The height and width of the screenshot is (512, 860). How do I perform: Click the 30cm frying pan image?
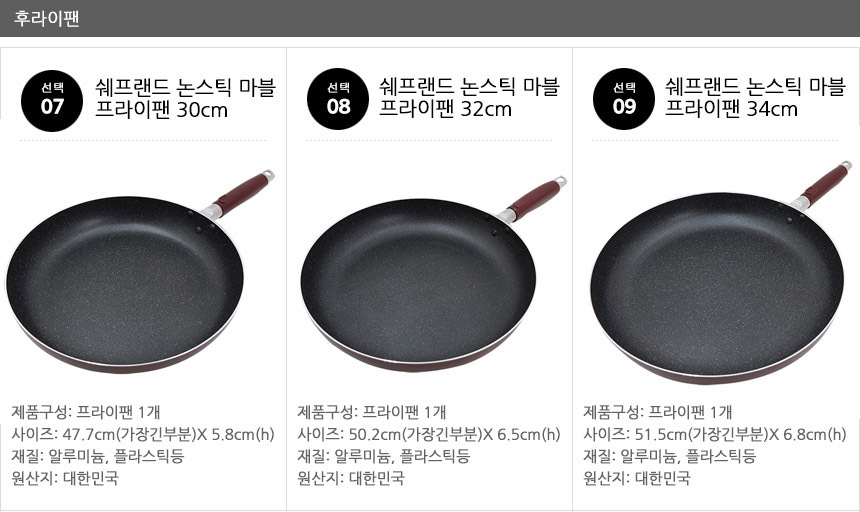click(140, 272)
